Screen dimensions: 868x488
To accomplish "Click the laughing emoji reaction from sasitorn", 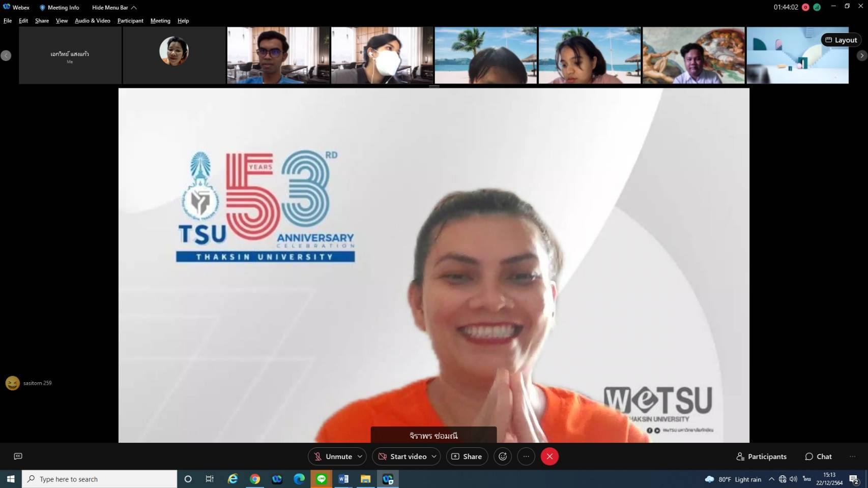I will tap(13, 383).
